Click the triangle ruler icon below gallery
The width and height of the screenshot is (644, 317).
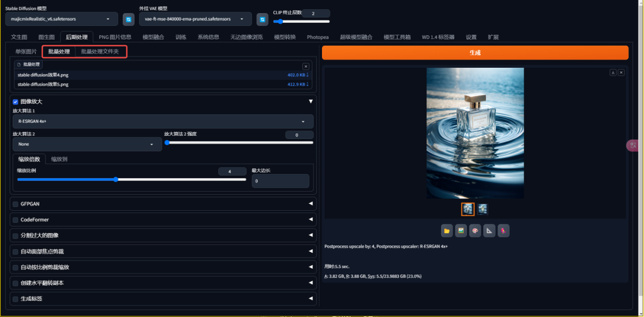(490, 231)
